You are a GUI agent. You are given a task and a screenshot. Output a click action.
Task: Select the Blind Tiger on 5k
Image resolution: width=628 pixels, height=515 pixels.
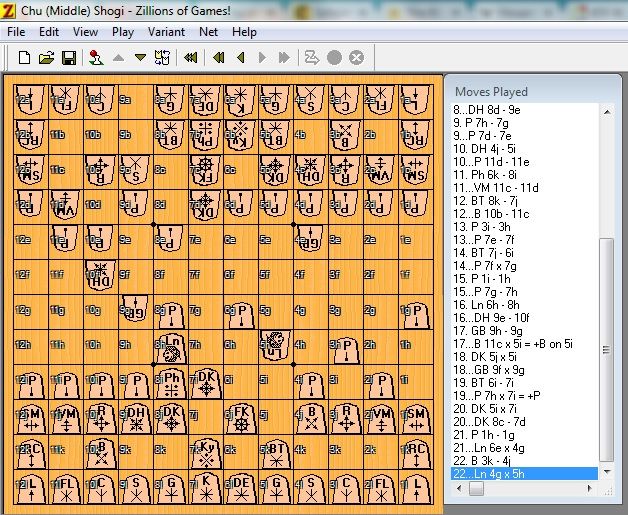click(276, 453)
